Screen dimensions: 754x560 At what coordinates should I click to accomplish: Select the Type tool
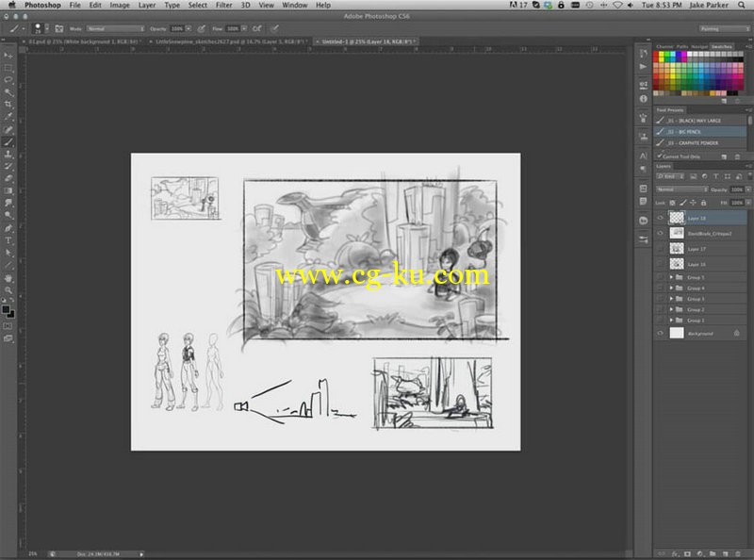8,240
